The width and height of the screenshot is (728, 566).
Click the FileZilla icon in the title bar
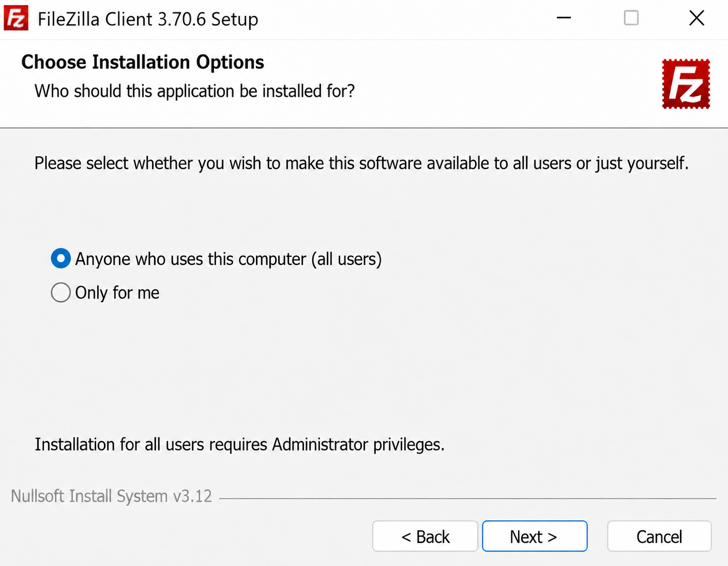tap(16, 19)
